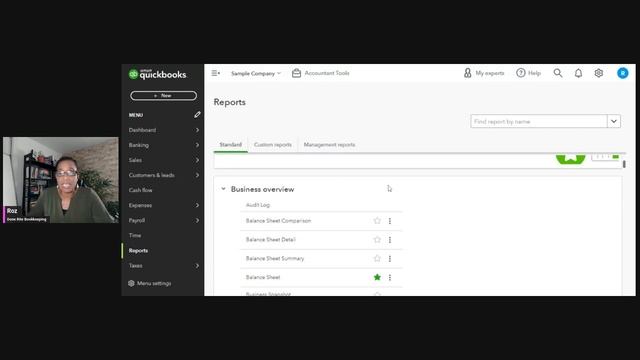Viewport: 640px width, 360px height.
Task: Toggle the hamburger navigation menu icon
Action: [216, 73]
